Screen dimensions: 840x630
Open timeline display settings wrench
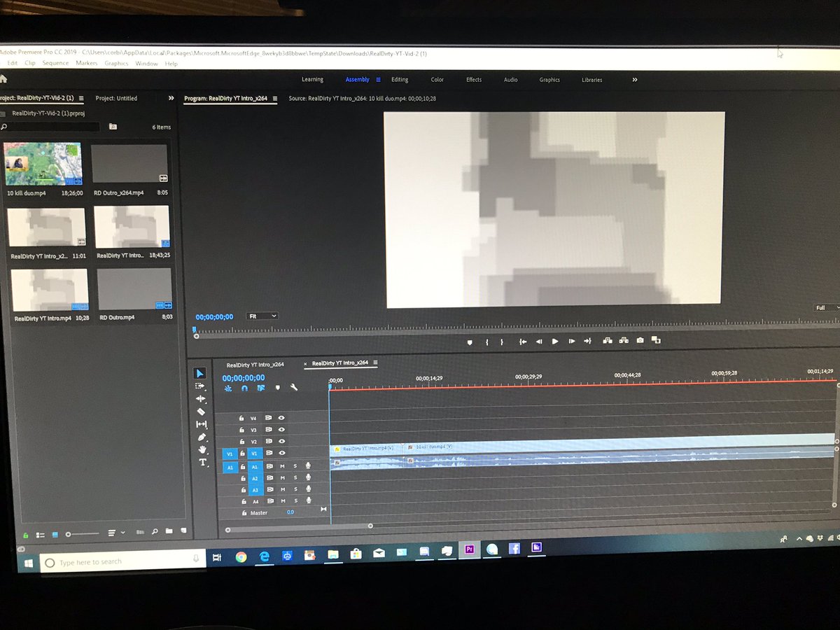294,387
